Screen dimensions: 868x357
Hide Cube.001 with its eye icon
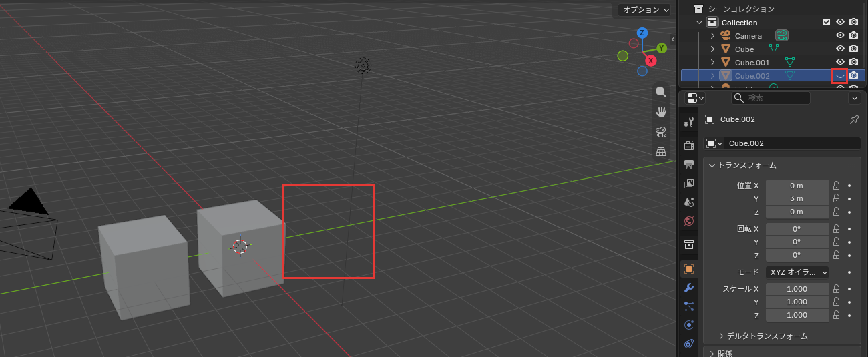point(841,62)
